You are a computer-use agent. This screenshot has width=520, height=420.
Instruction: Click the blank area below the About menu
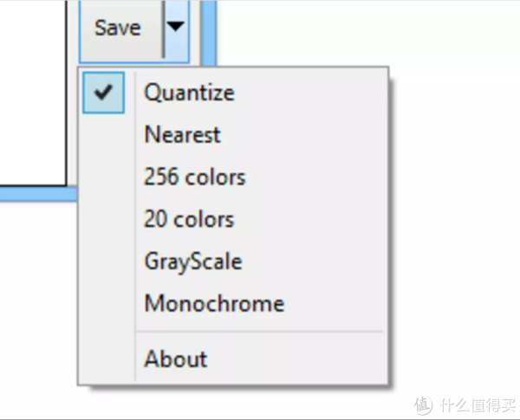(x=234, y=403)
